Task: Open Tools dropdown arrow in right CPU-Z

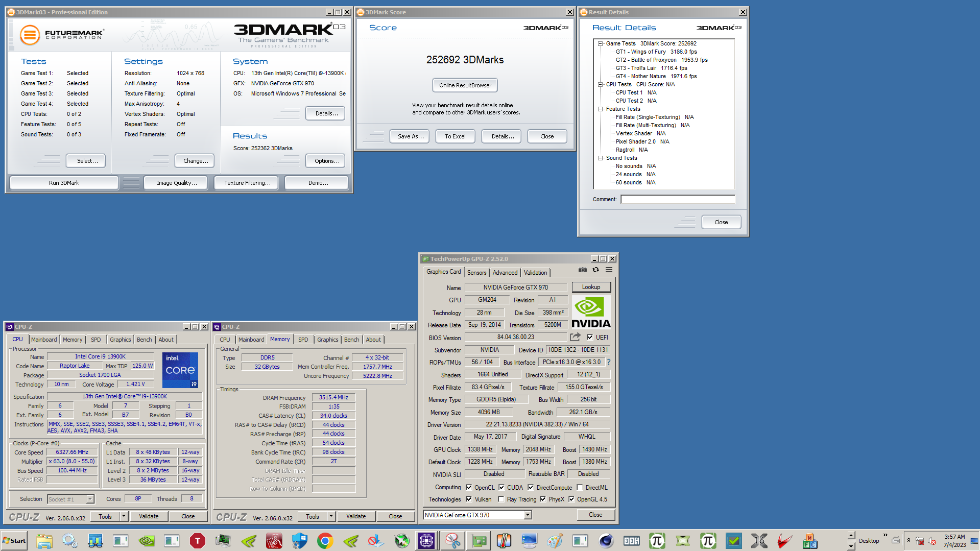Action: pos(331,516)
